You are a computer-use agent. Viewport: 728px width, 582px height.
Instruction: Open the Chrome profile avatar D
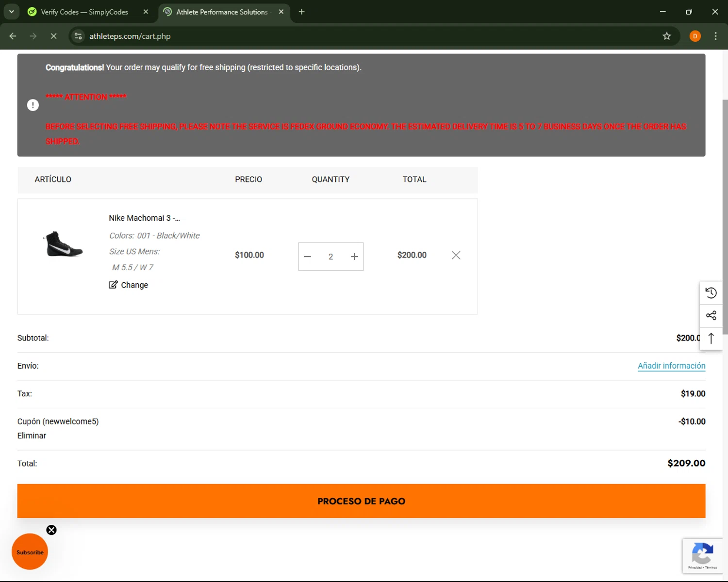695,36
